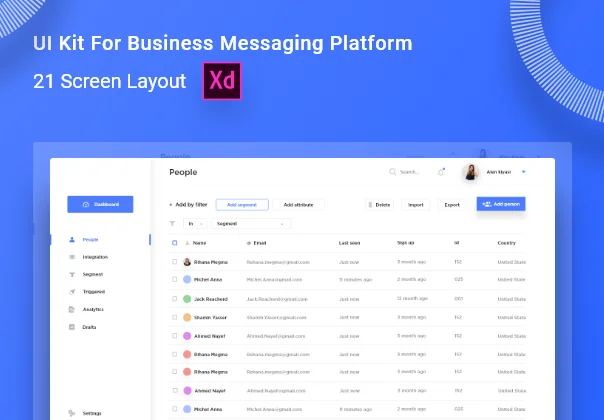Toggle the select-all checkbox in table header
The height and width of the screenshot is (420, 604).
[174, 243]
